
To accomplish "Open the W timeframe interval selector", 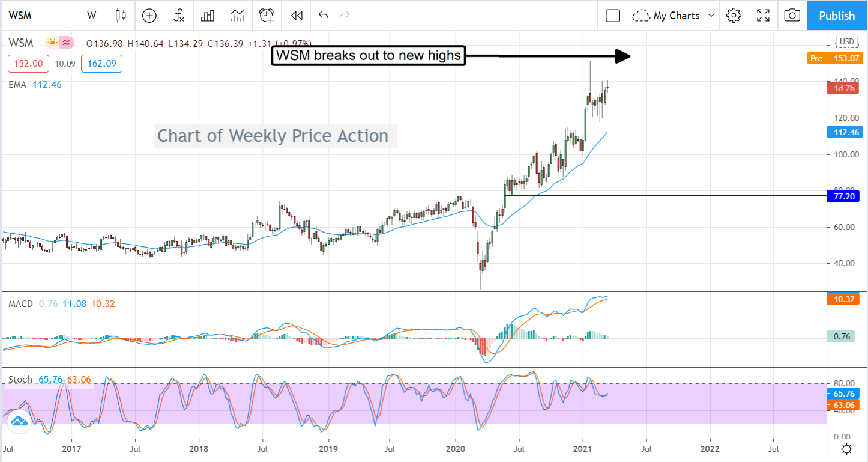I will (x=92, y=16).
